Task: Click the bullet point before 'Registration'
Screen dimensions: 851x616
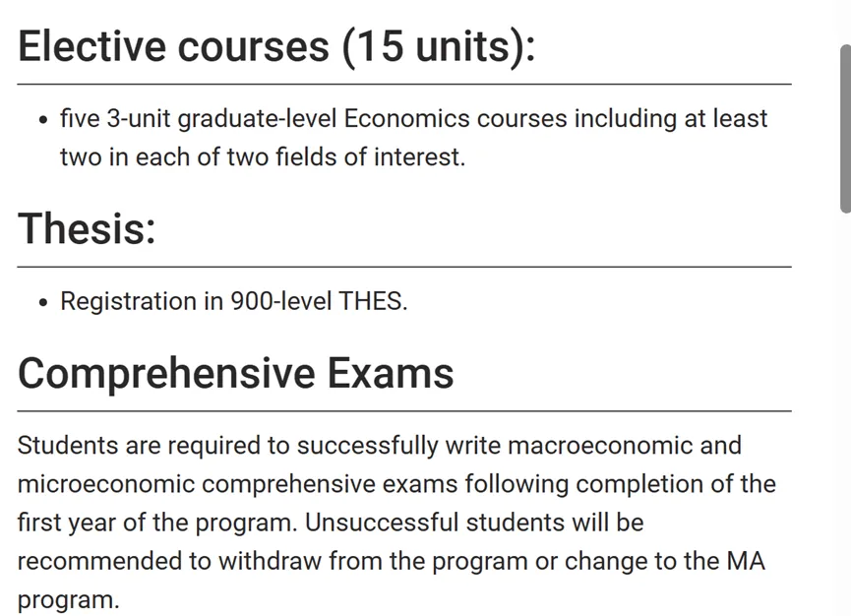Action: tap(44, 302)
